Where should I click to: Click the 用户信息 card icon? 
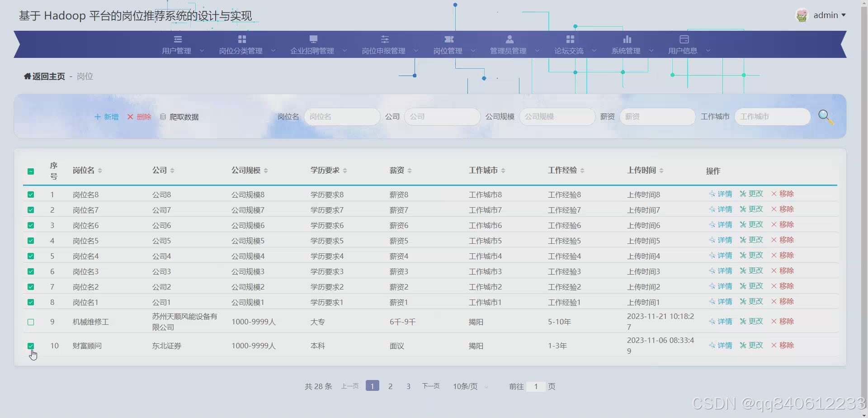click(684, 39)
